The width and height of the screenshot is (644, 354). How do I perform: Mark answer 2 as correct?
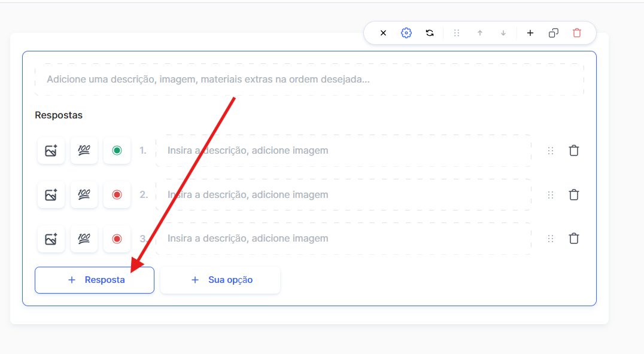coord(117,194)
